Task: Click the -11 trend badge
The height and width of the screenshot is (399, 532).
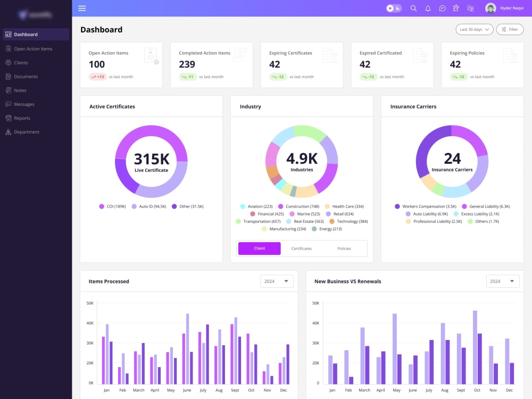Action: coord(188,77)
